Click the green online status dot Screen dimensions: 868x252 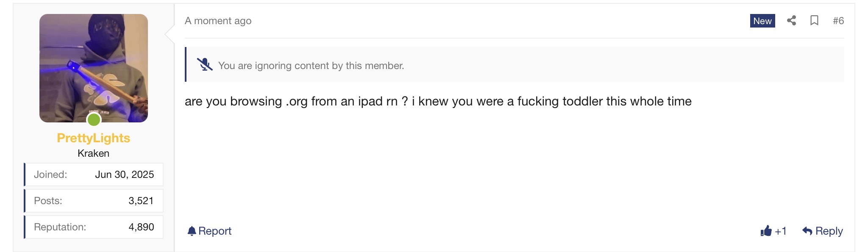pyautogui.click(x=94, y=120)
